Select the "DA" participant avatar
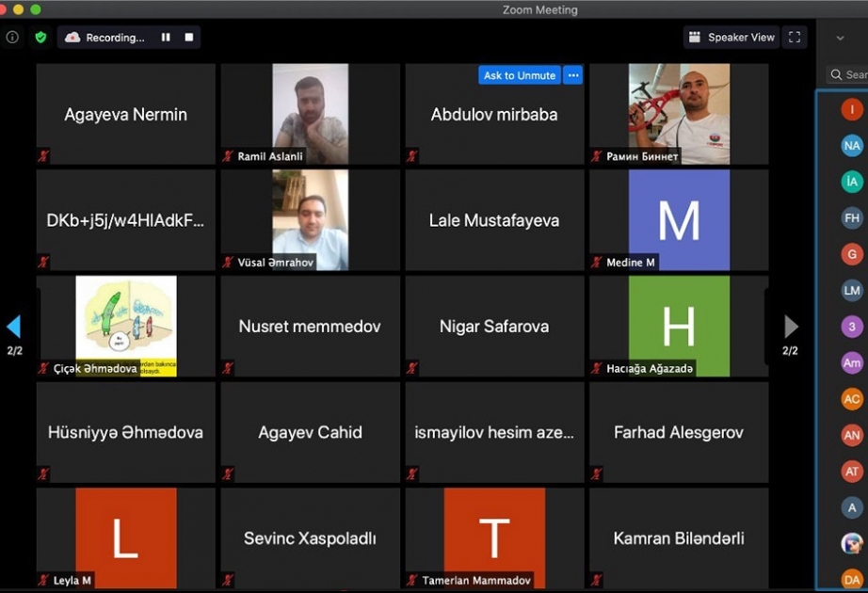This screenshot has height=593, width=868. (x=852, y=579)
